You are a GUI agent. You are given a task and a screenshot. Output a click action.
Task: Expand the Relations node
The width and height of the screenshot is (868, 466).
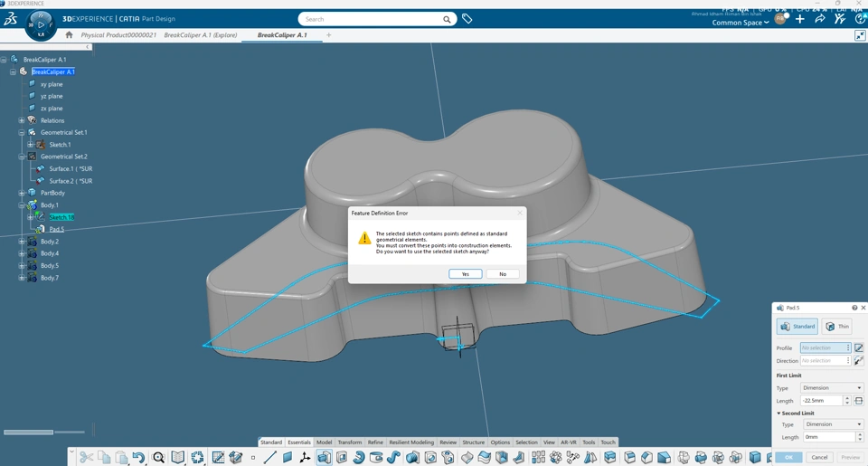(22, 120)
